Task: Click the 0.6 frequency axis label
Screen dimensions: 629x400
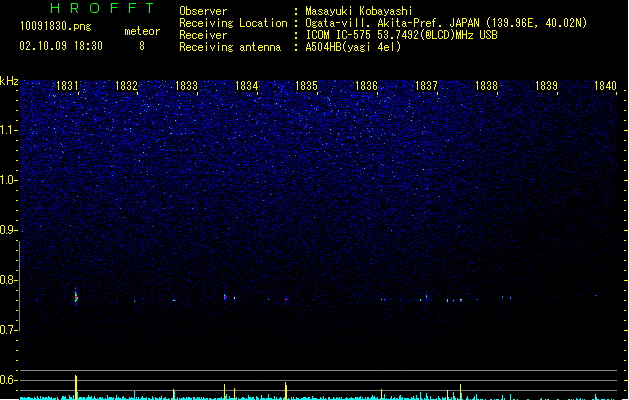Action: 8,380
